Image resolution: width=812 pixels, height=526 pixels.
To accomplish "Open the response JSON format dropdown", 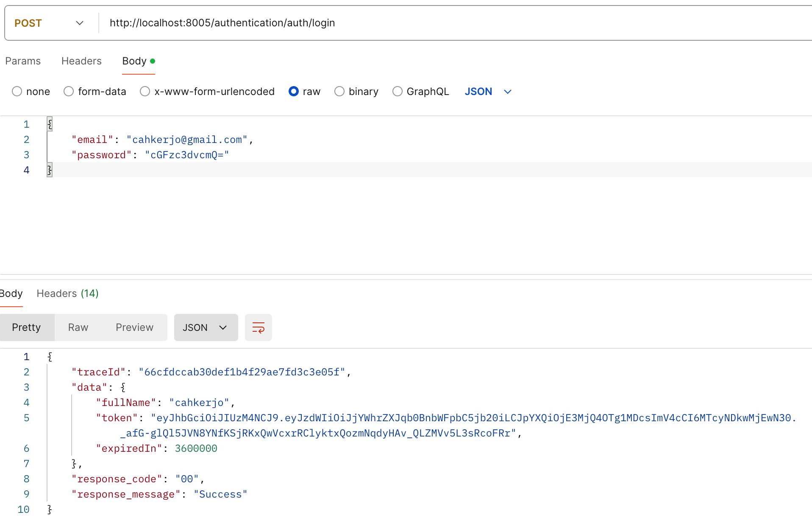I will [206, 327].
